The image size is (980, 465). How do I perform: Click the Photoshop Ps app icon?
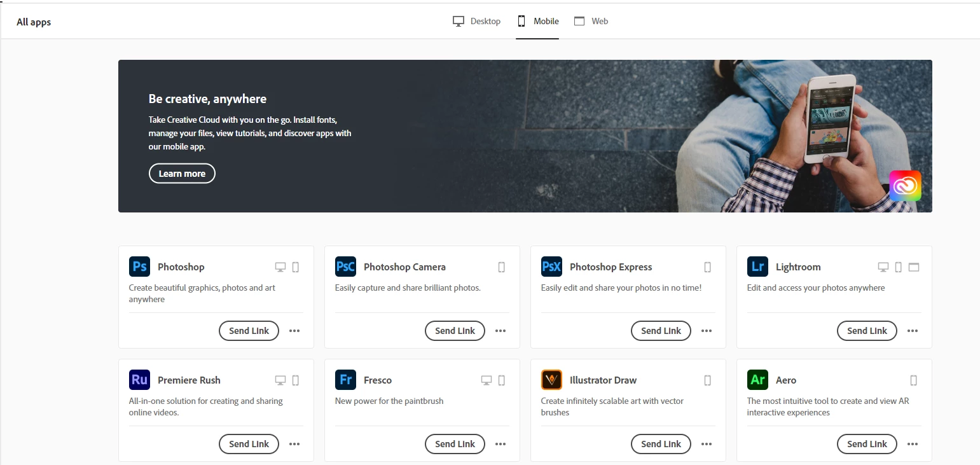pyautogui.click(x=139, y=267)
